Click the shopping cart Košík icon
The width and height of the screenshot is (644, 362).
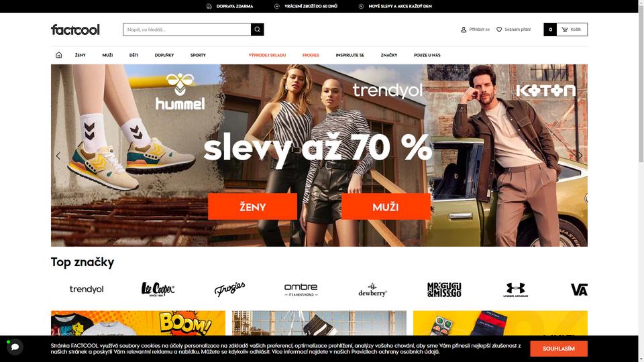[x=565, y=29]
